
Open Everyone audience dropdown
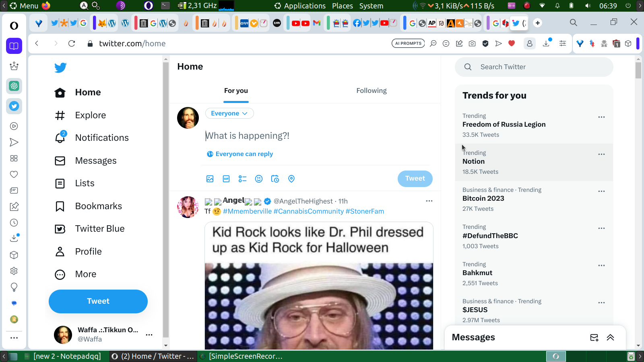pos(229,113)
